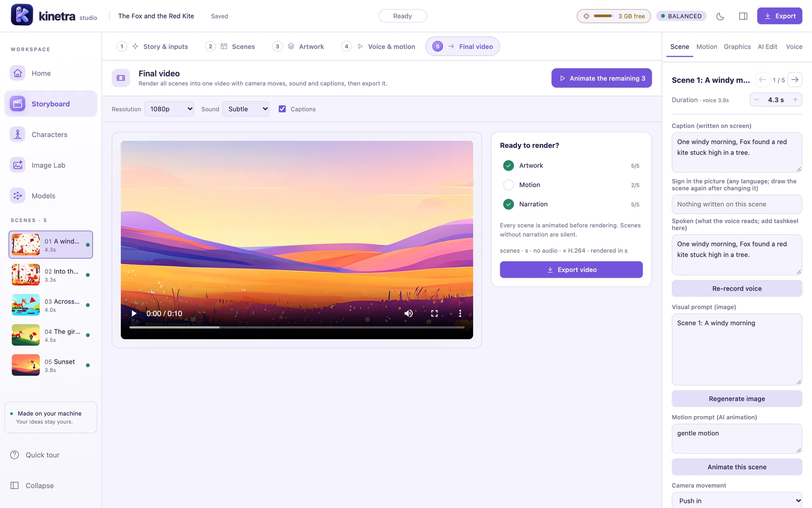
Task: Switch to the Graphics tab
Action: pyautogui.click(x=737, y=47)
